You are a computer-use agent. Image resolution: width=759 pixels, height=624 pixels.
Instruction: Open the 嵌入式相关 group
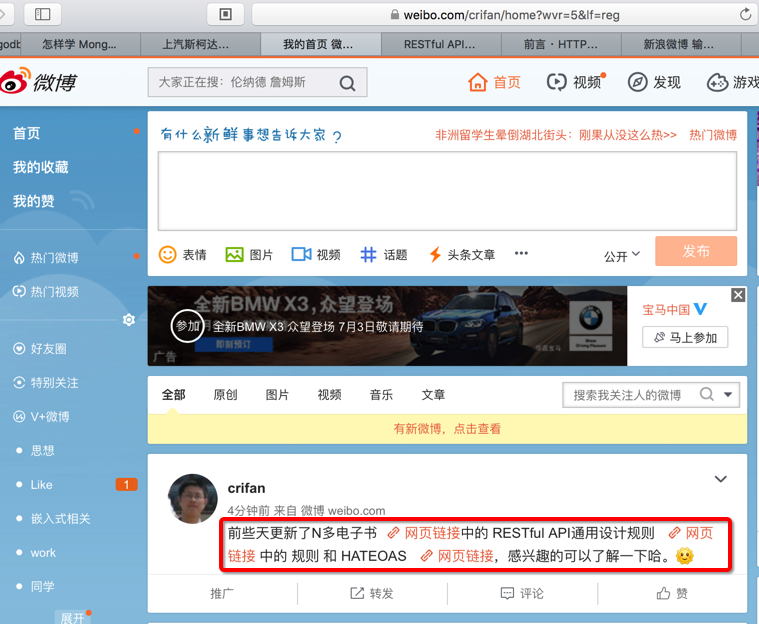(61, 518)
